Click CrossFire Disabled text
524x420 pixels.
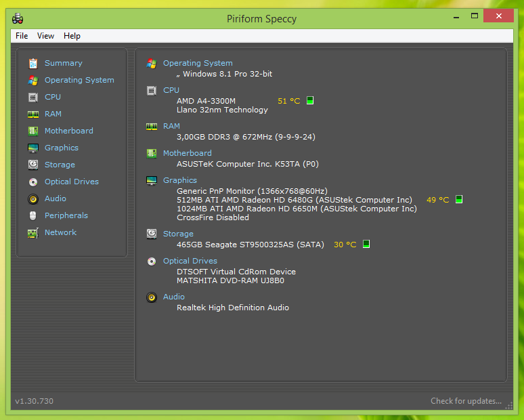[213, 217]
